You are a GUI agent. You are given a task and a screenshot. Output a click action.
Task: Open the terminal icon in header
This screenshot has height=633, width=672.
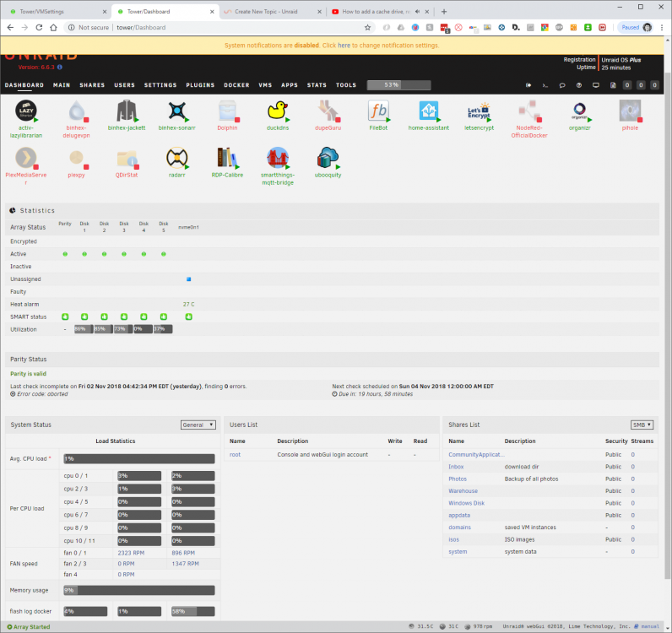tap(545, 85)
